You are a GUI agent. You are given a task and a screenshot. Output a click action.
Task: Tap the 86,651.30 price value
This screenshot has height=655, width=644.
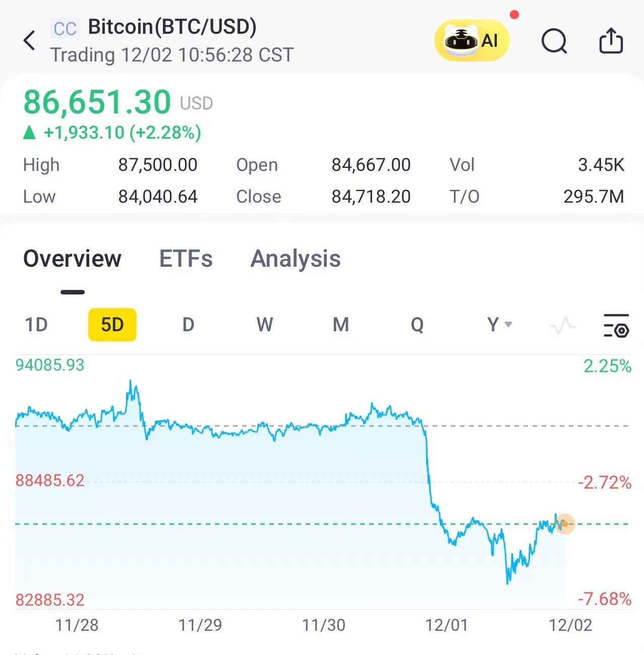click(97, 102)
